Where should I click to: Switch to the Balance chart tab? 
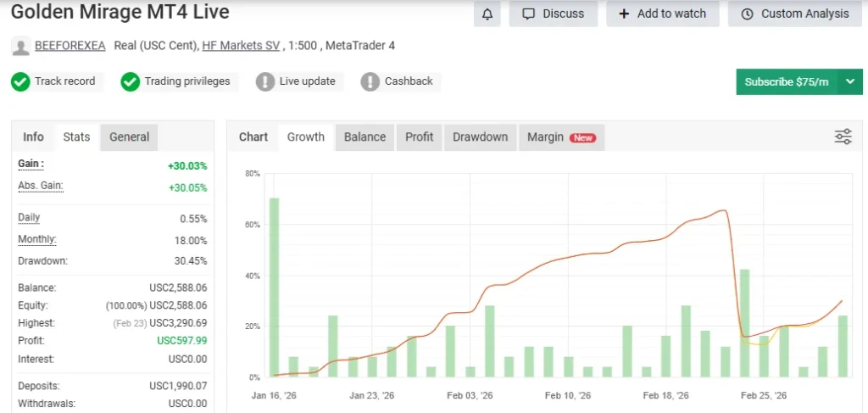tap(364, 137)
